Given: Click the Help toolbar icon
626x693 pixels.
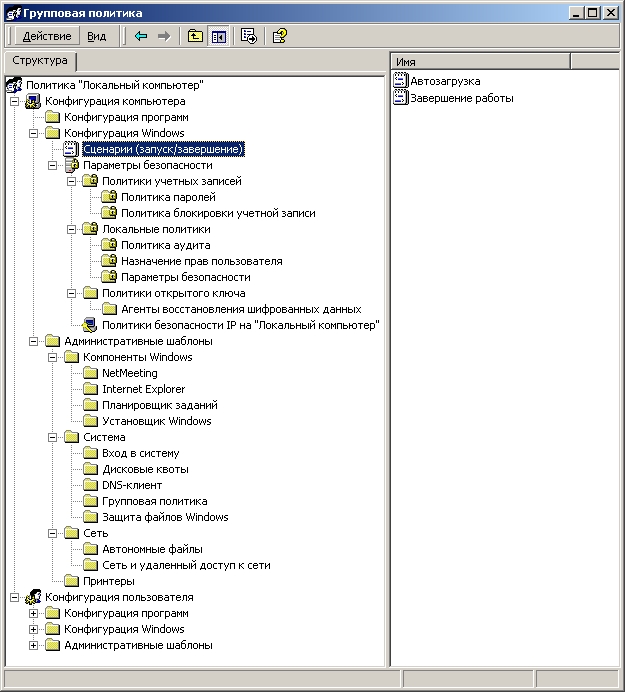Looking at the screenshot, I should [x=279, y=36].
